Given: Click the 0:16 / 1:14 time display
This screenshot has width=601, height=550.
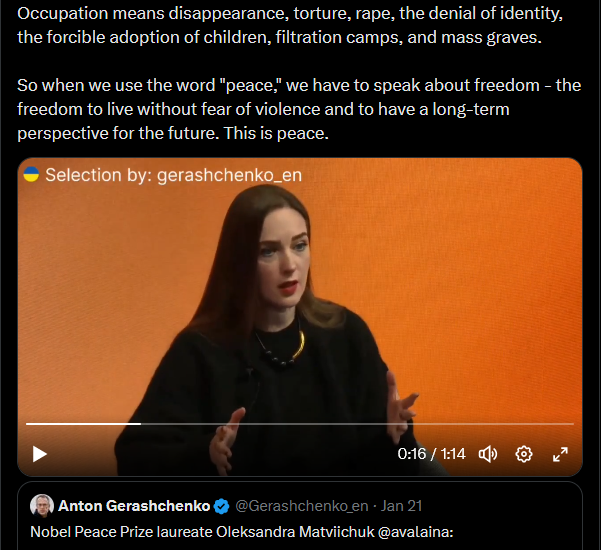Looking at the screenshot, I should [431, 454].
